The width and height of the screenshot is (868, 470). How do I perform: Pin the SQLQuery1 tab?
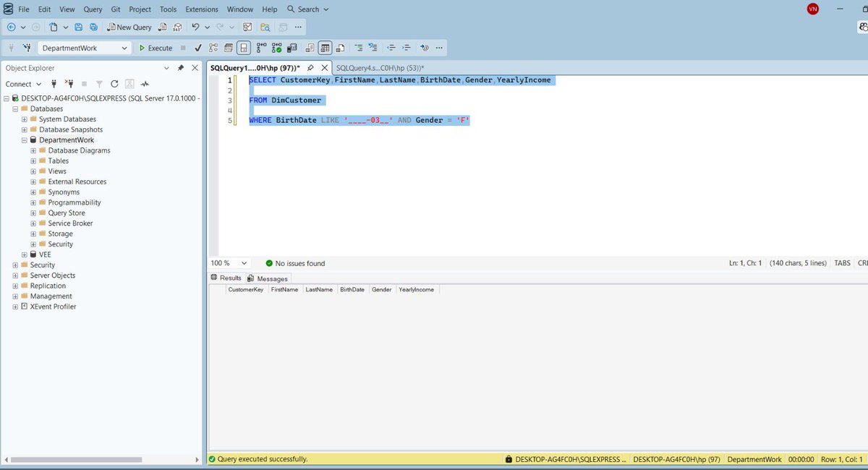[310, 67]
